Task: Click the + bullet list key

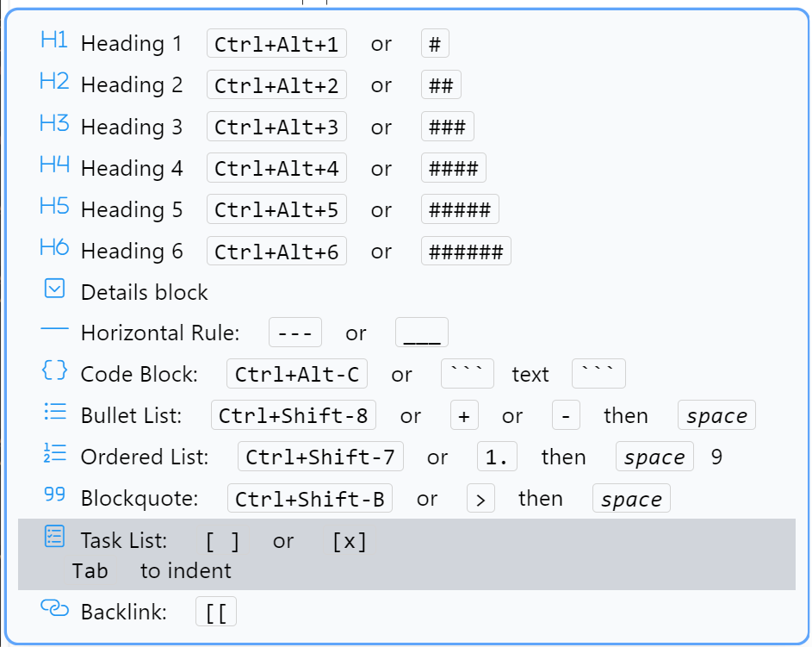Action: pyautogui.click(x=464, y=415)
